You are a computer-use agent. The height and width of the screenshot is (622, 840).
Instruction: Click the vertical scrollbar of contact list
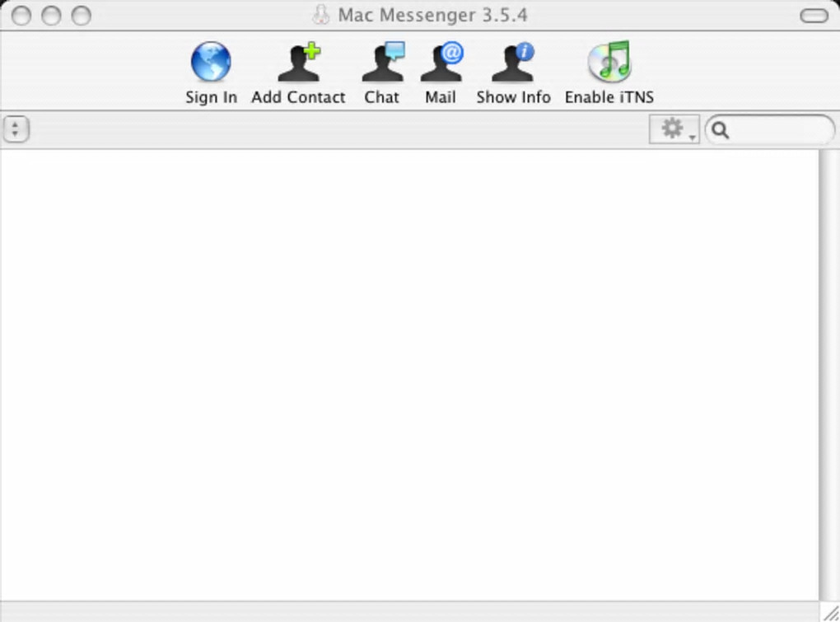pyautogui.click(x=828, y=375)
